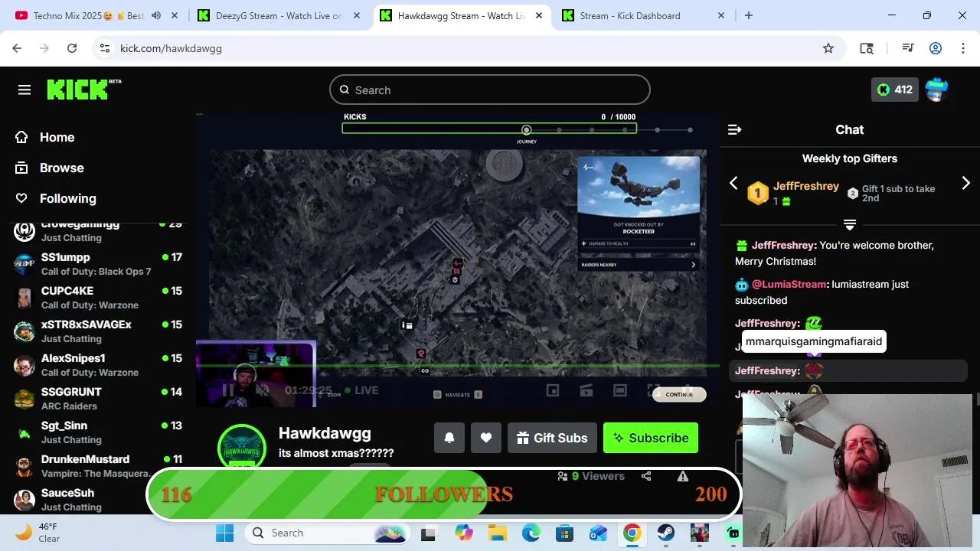
Task: Click the clip creation icon in the player
Action: pos(586,390)
